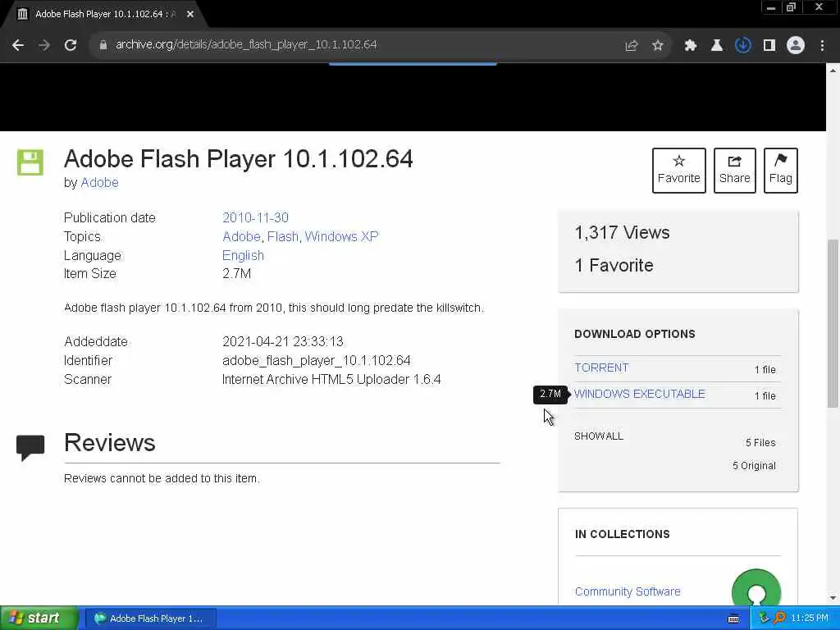The image size is (840, 630).
Task: Click the Share button
Action: (x=734, y=171)
